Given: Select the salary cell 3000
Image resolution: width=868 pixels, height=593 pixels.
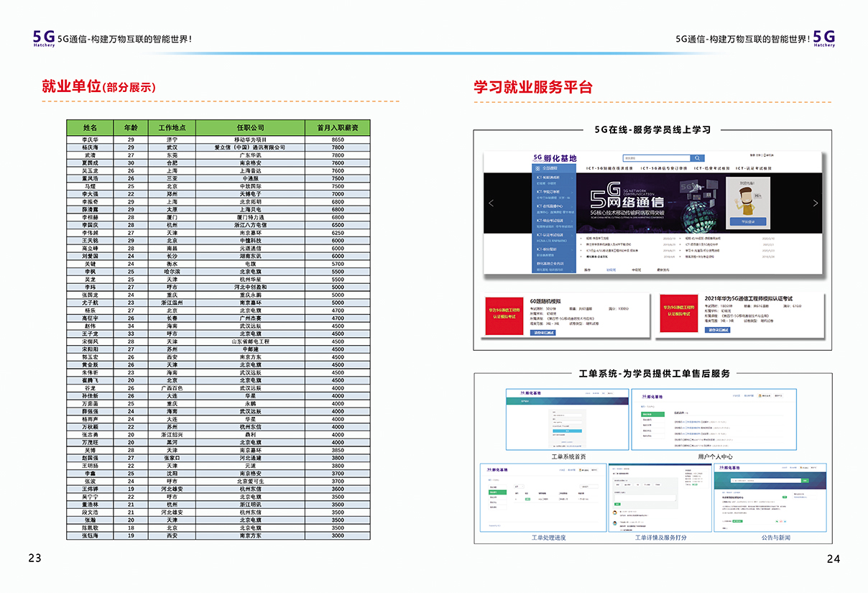Looking at the screenshot, I should click(338, 535).
